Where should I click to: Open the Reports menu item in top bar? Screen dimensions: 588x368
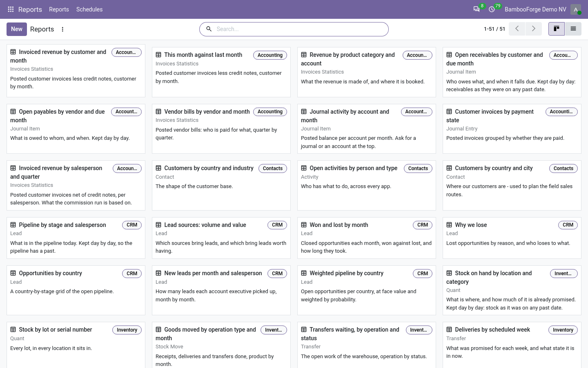[x=59, y=9]
